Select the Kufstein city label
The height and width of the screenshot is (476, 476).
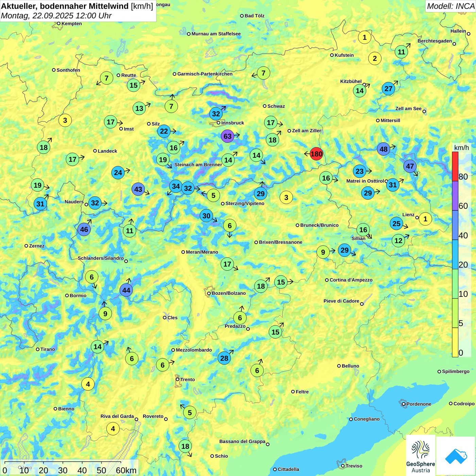pos(344,55)
